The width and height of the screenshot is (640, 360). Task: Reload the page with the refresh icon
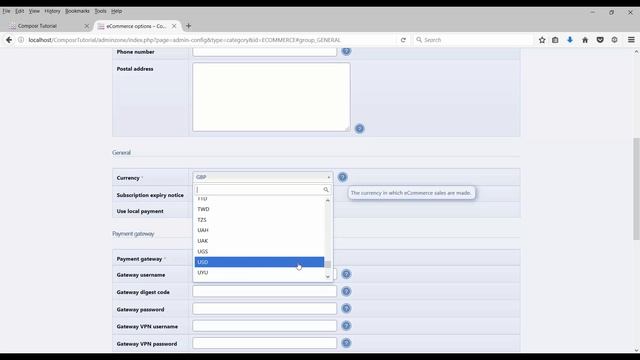pyautogui.click(x=403, y=40)
